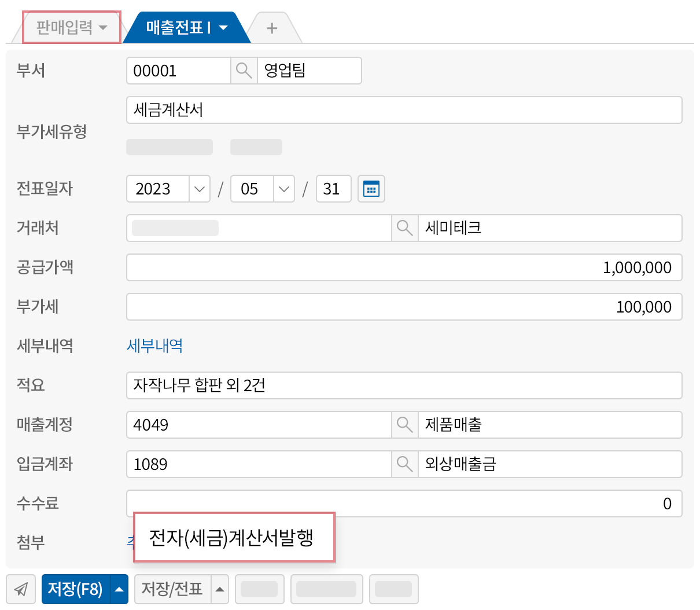The width and height of the screenshot is (700, 610).
Task: Click the 적요 description field
Action: coord(404,385)
